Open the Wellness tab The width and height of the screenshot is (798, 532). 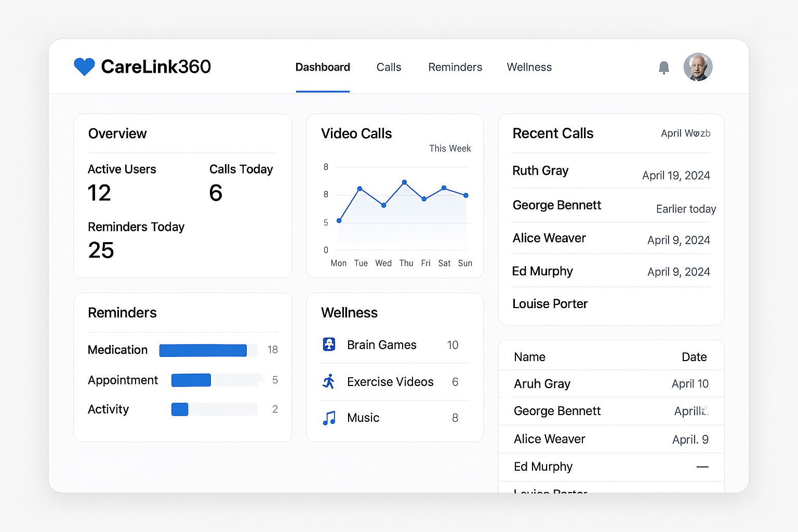(529, 68)
